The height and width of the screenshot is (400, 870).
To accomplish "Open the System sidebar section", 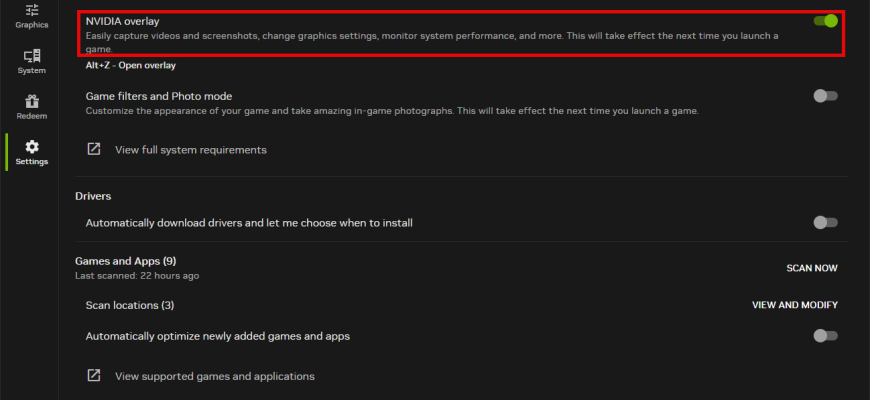I will (32, 62).
